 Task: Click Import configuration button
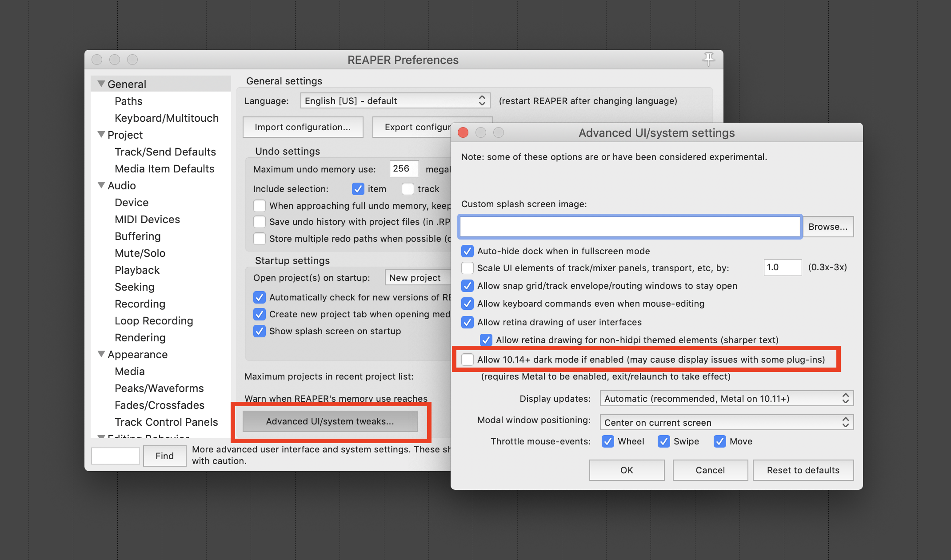303,127
